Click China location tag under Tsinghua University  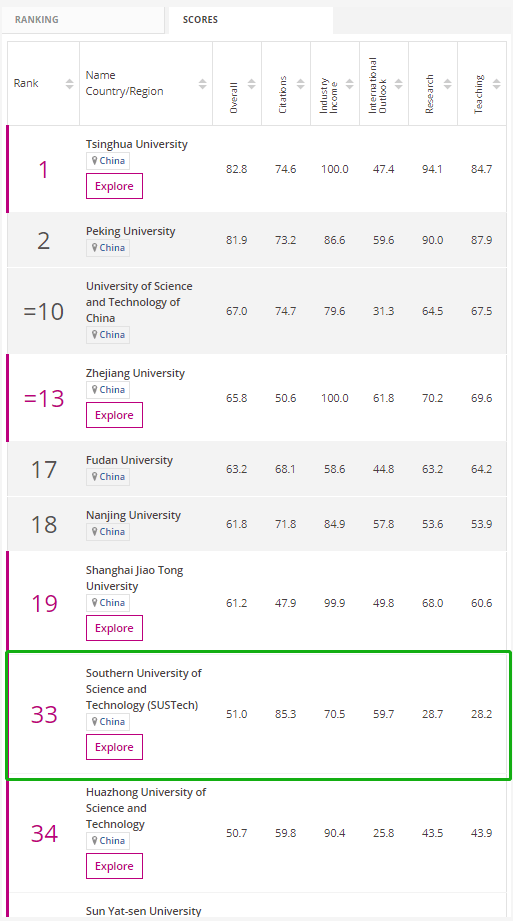click(x=108, y=161)
